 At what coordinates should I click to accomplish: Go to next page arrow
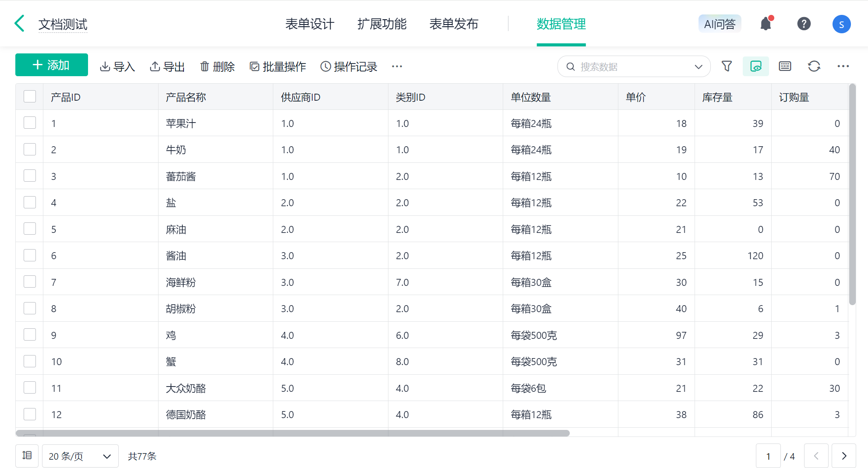(844, 456)
